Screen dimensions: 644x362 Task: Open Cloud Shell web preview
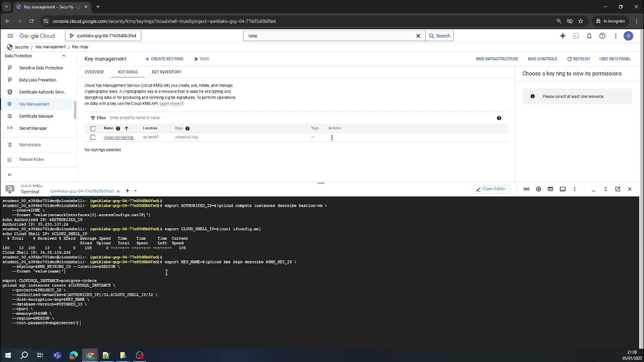pos(550,189)
